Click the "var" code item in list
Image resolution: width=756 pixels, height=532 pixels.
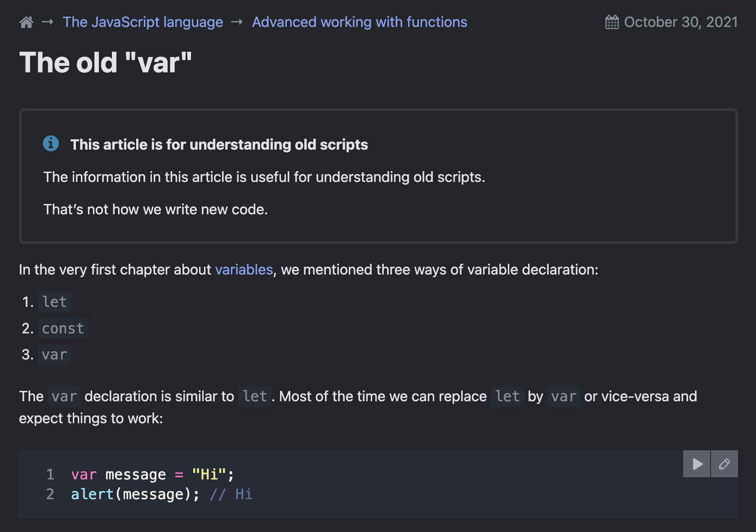pos(54,355)
